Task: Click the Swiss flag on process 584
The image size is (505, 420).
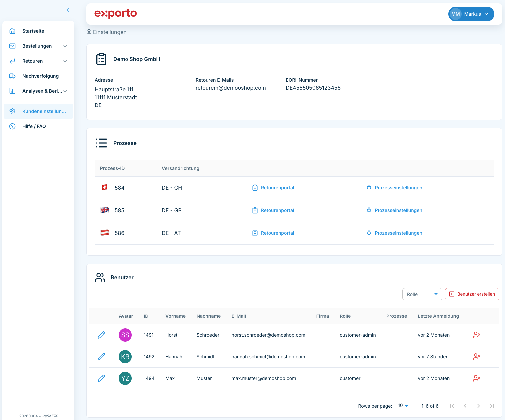Action: pos(105,187)
